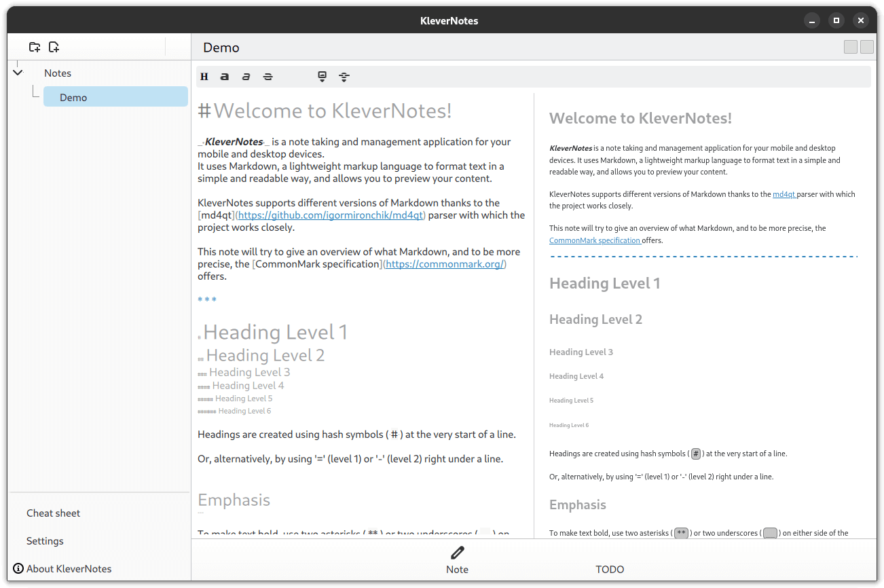Image resolution: width=884 pixels, height=588 pixels.
Task: Apply strikethrough formatting from the toolbar
Action: [x=268, y=76]
